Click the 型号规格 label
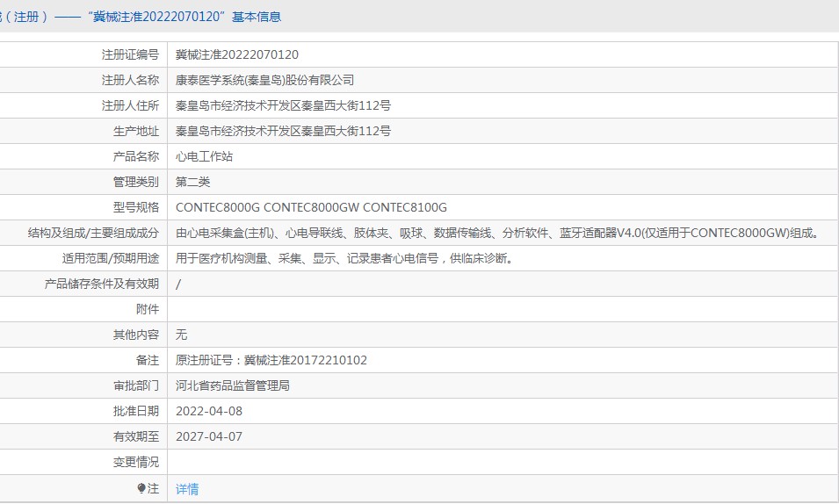This screenshot has width=839, height=504. 136,207
